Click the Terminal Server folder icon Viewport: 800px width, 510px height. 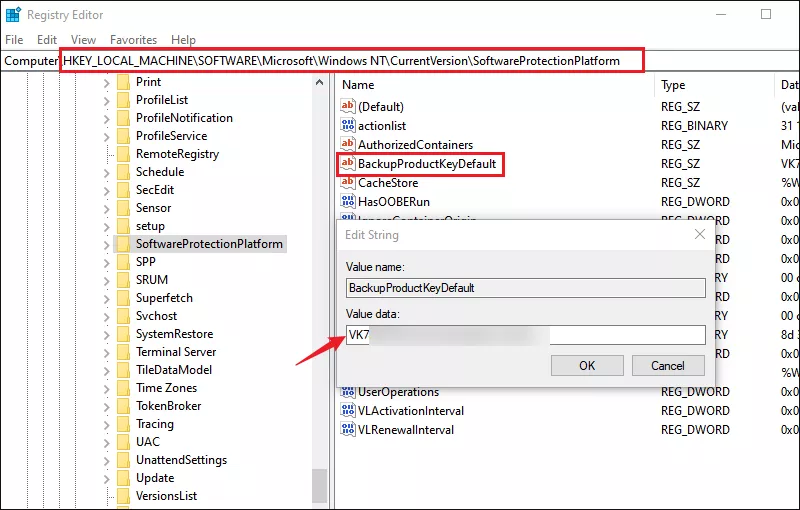point(123,352)
